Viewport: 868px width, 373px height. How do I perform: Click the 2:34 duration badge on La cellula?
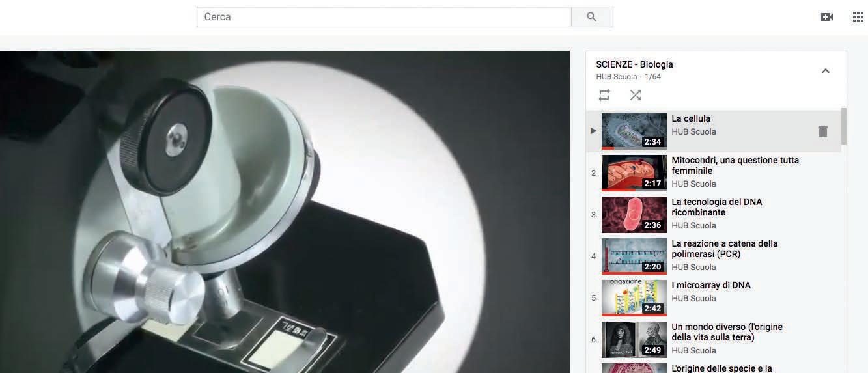pos(652,142)
